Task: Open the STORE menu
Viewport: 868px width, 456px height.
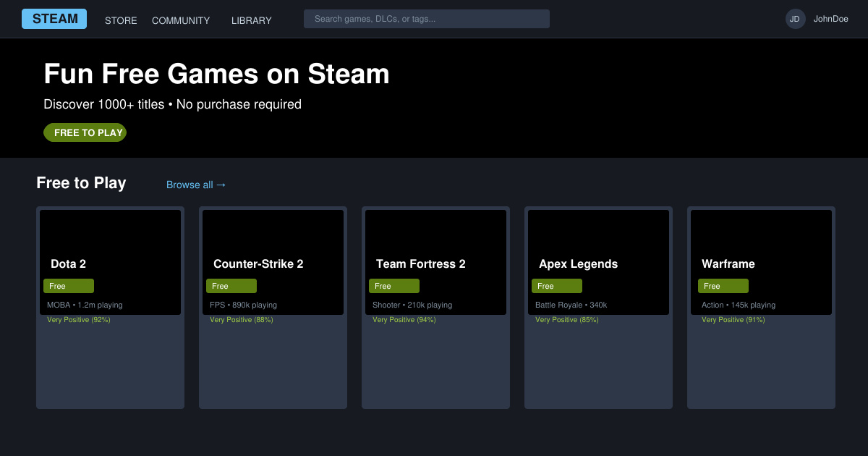Action: 121,20
